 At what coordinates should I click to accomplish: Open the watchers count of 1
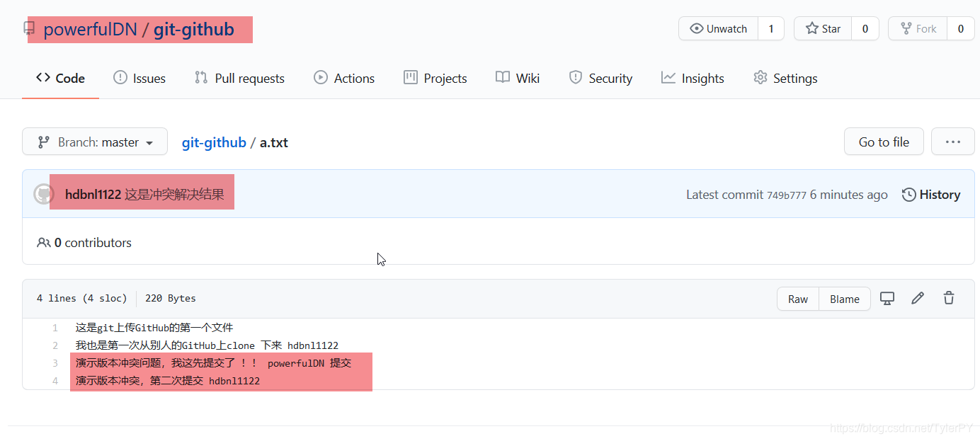[771, 28]
